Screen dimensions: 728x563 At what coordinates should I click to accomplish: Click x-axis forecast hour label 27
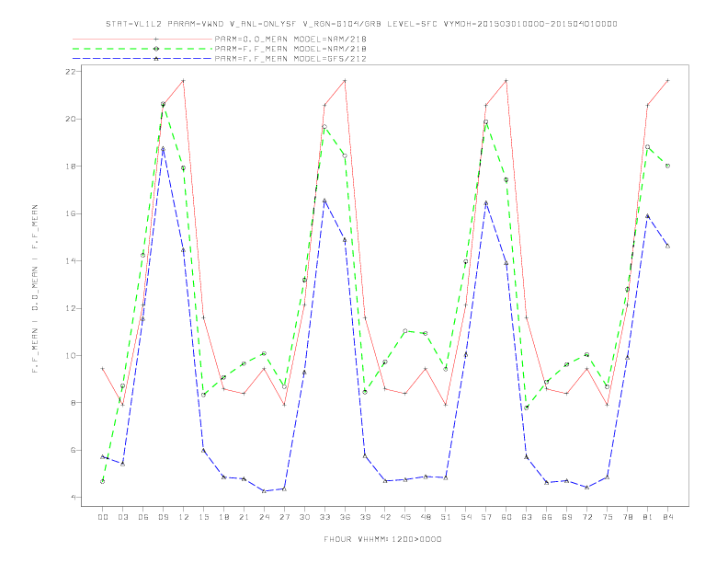[284, 517]
